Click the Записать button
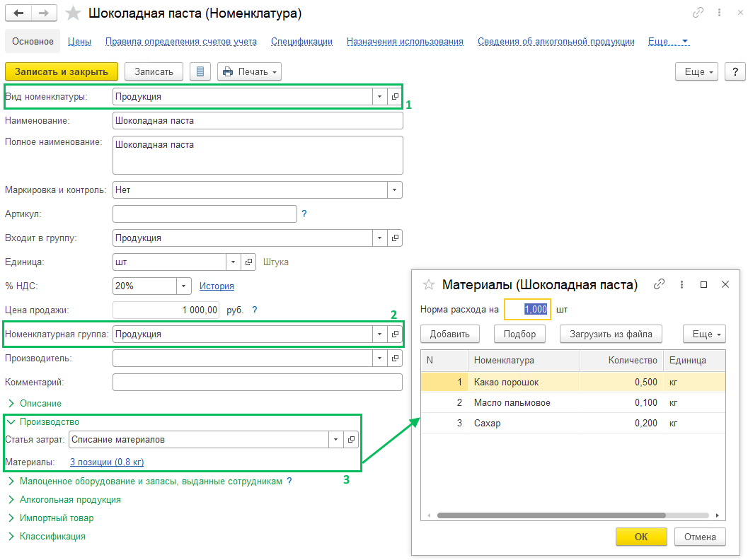This screenshot has height=560, width=748. pos(154,71)
